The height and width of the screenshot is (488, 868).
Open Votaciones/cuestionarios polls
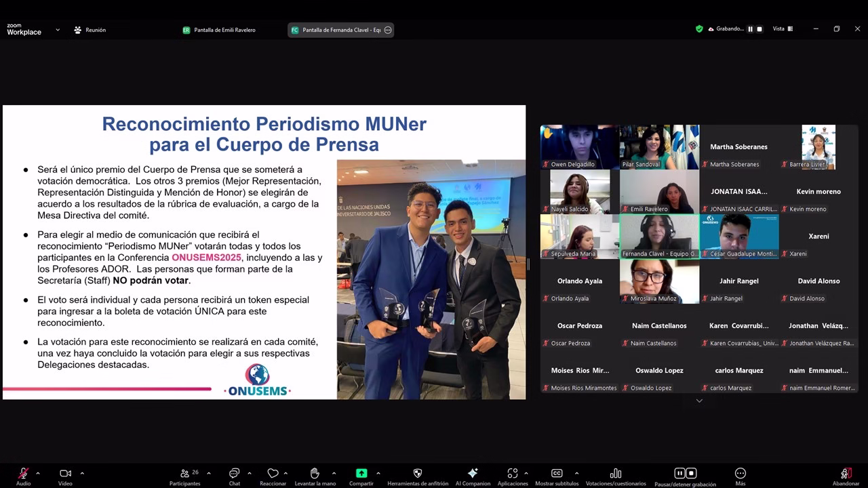point(616,474)
